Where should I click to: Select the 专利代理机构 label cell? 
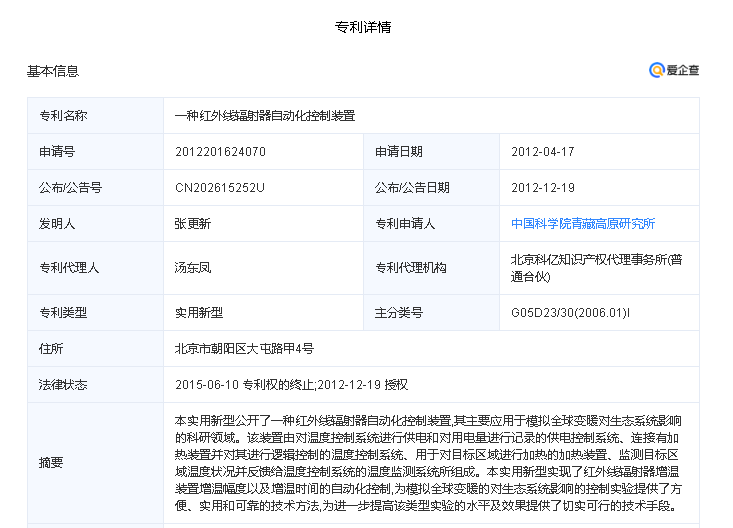click(410, 267)
